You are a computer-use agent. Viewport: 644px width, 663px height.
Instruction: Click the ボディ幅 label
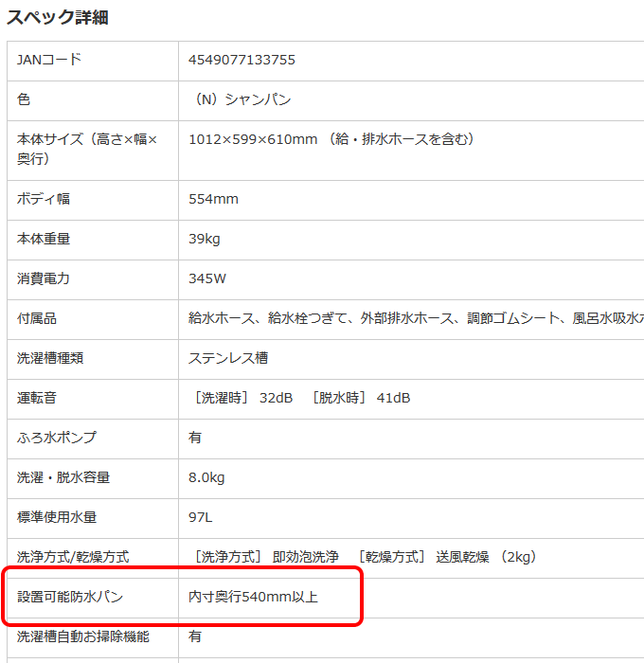point(44,199)
